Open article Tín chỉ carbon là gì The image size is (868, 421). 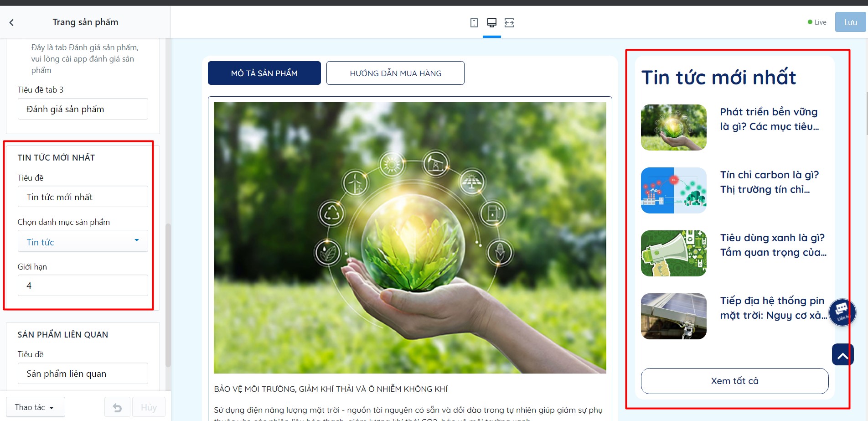pyautogui.click(x=770, y=182)
